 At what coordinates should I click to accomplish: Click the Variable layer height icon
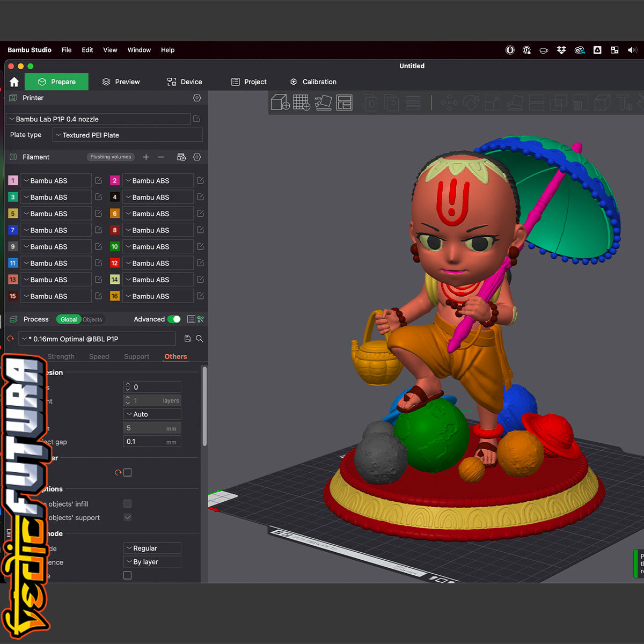[x=413, y=103]
